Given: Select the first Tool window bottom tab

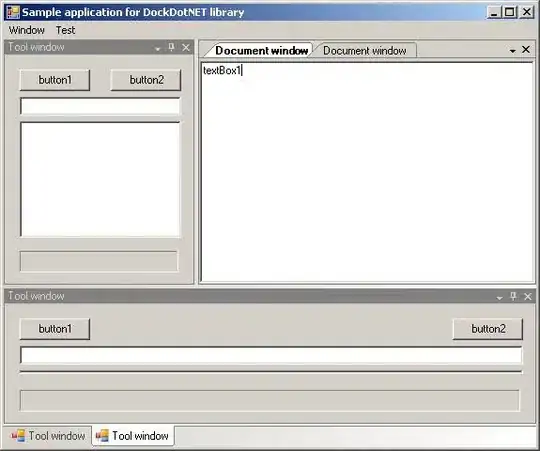Looking at the screenshot, I should (x=48, y=436).
